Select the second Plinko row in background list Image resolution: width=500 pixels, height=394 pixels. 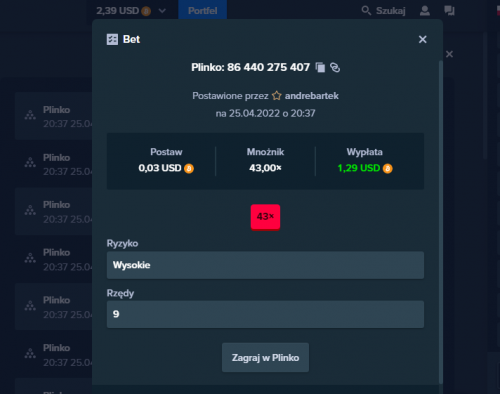pos(53,164)
